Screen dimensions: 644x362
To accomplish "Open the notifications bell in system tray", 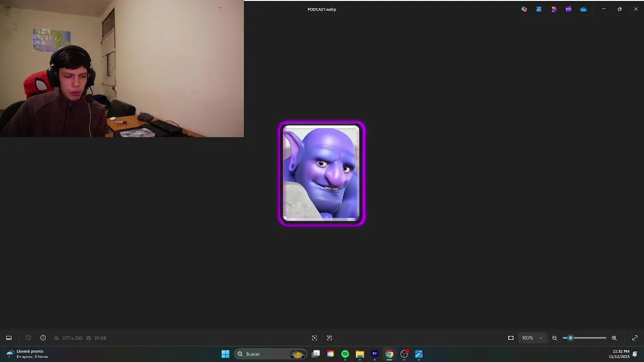I will coord(635,354).
